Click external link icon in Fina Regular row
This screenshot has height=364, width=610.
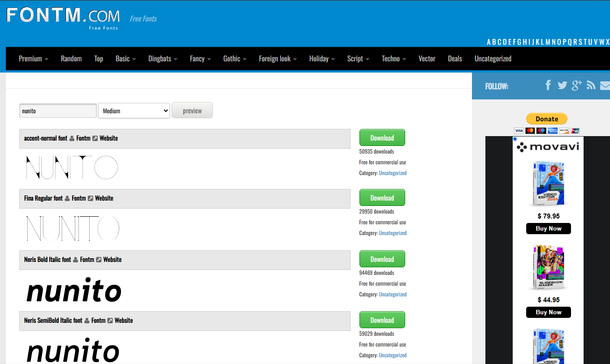click(91, 198)
